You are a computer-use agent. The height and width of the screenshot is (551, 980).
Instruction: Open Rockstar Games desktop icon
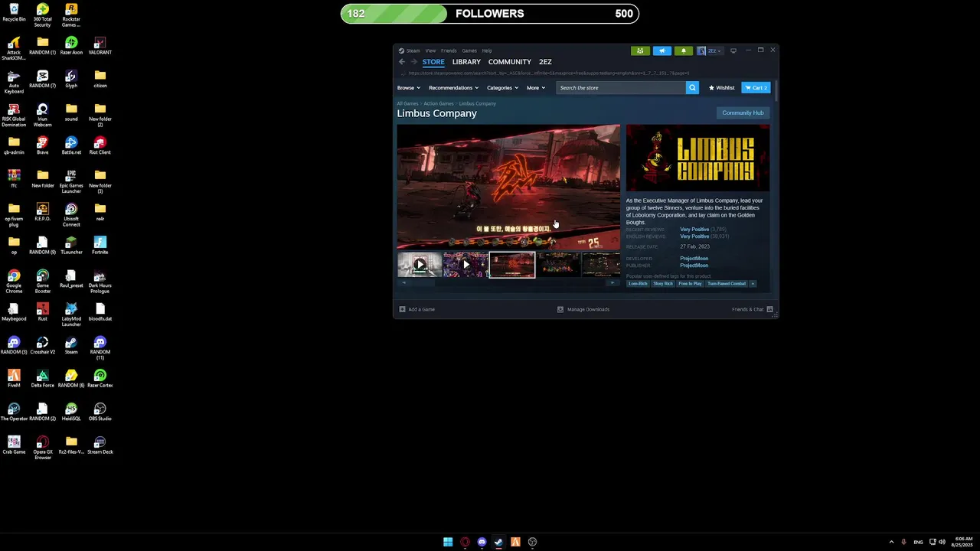click(71, 15)
